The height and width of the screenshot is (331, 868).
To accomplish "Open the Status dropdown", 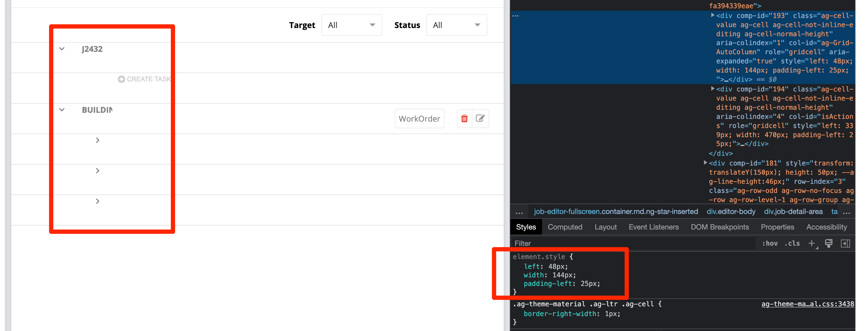I will tap(456, 25).
